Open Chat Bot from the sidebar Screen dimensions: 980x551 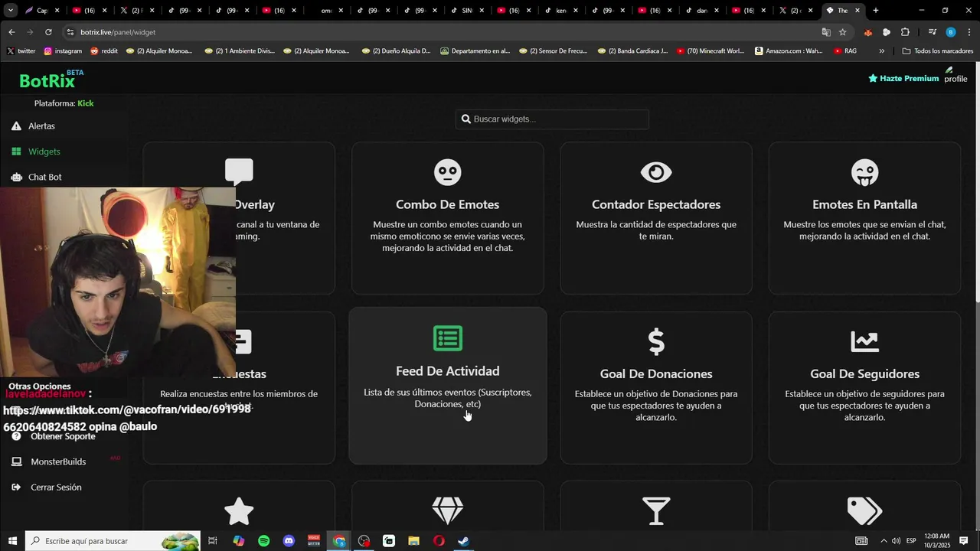44,177
